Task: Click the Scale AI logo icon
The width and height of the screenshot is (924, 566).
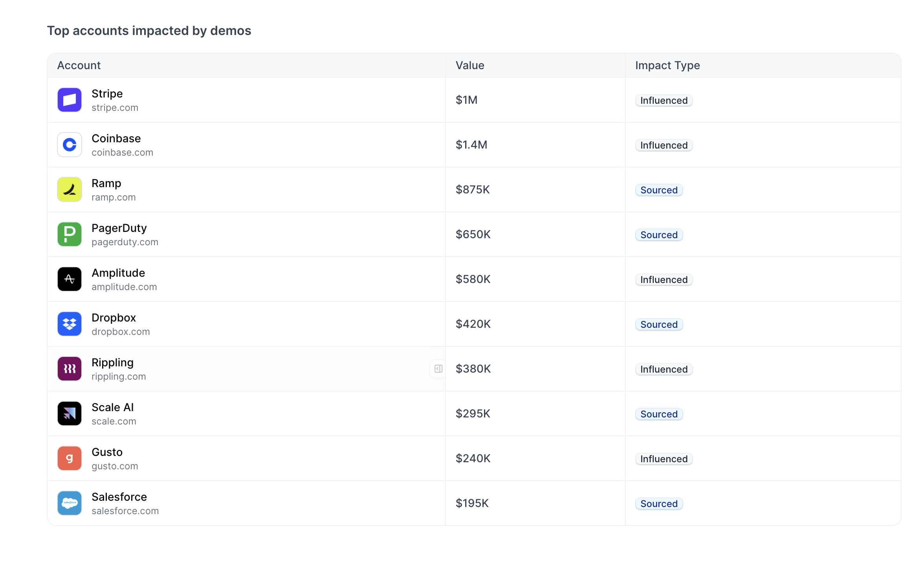Action: pos(69,413)
